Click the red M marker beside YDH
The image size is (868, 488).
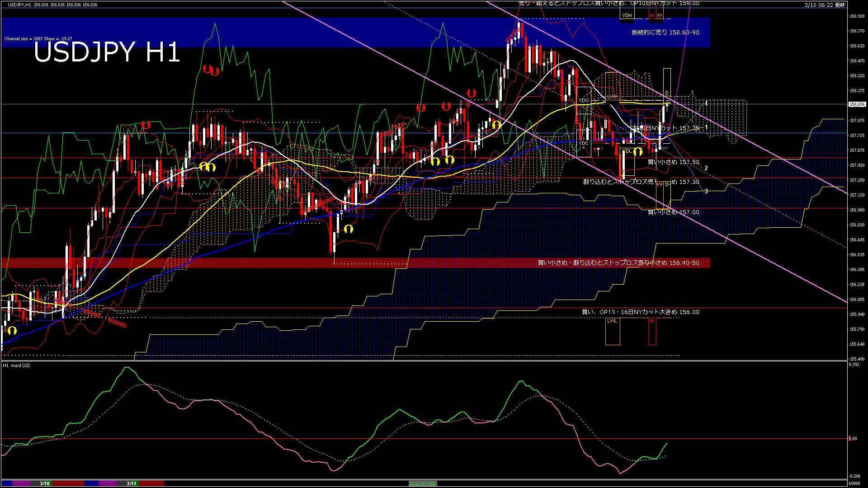(x=652, y=15)
